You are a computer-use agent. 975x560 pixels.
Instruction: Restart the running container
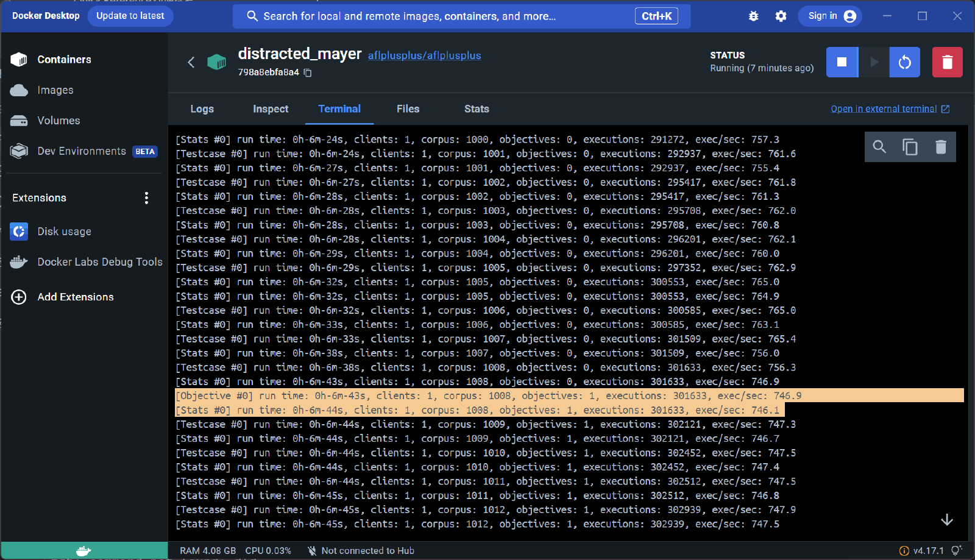pyautogui.click(x=904, y=62)
